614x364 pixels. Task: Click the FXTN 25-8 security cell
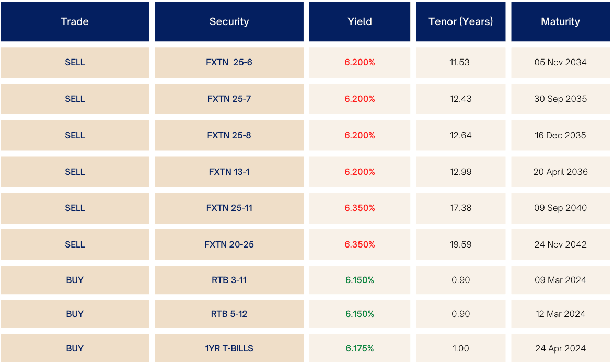[x=229, y=135]
